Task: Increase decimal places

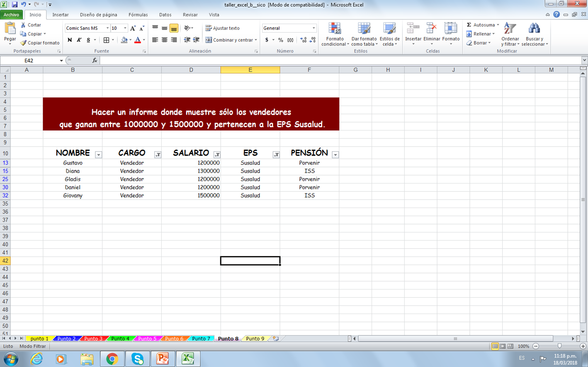Action: click(304, 40)
